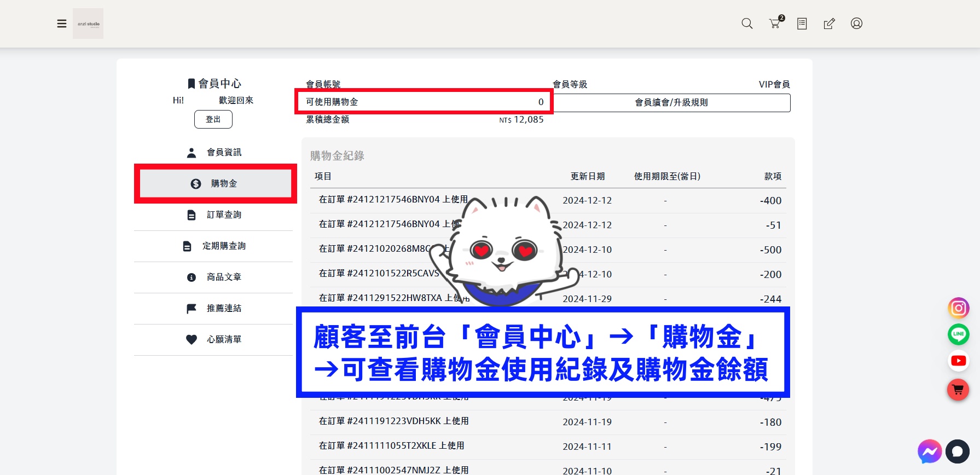The width and height of the screenshot is (980, 475).
Task: Click the search magnifier icon
Action: coord(747,24)
